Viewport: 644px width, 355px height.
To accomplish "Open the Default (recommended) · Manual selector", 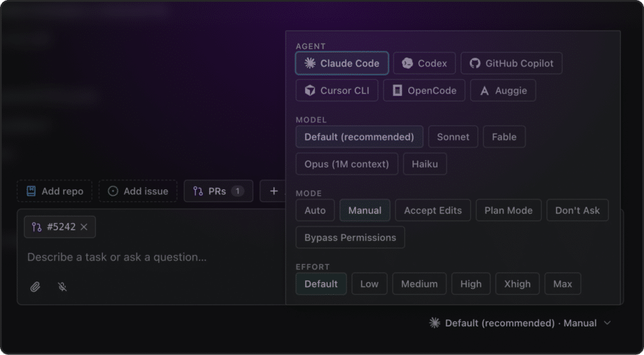I will tap(520, 323).
